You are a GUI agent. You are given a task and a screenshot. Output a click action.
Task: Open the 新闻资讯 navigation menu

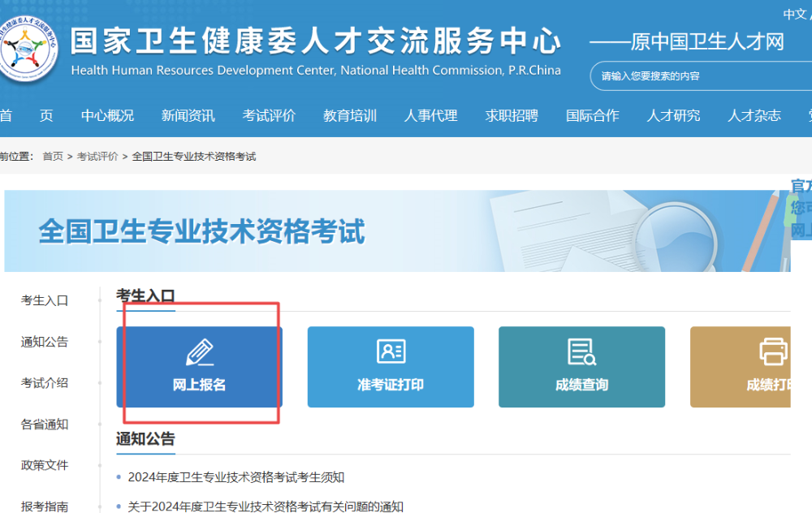coord(188,115)
